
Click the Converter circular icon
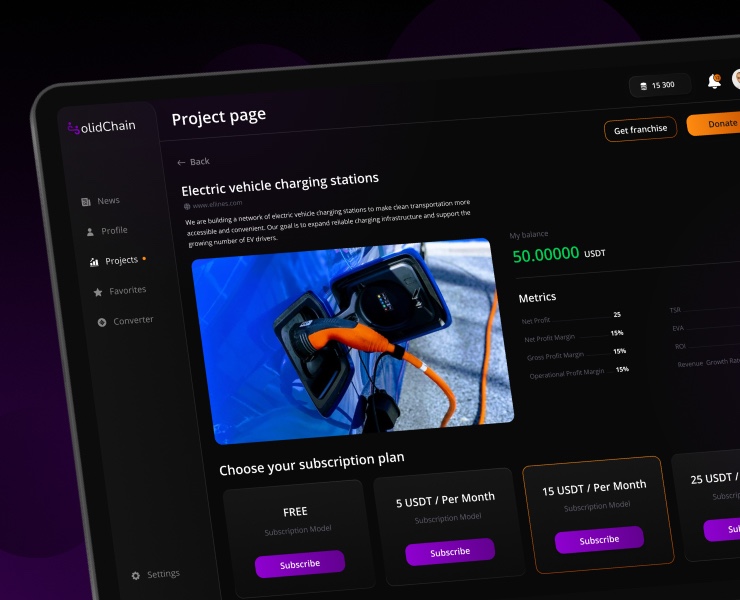click(101, 322)
